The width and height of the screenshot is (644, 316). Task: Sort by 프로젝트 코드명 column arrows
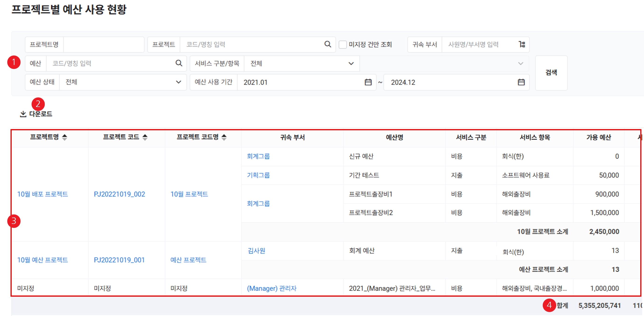(x=224, y=137)
